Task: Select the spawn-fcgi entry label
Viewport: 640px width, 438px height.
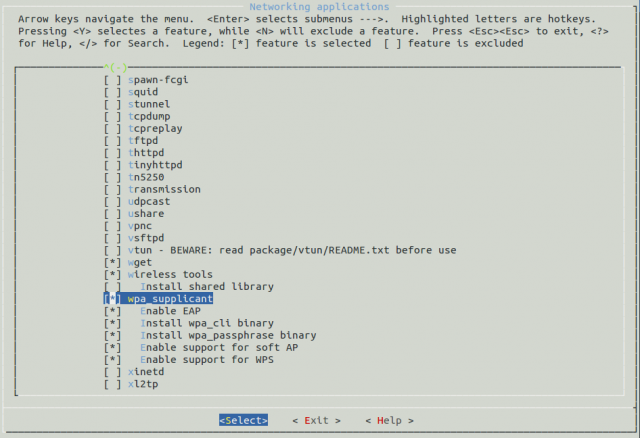Action: [158, 80]
